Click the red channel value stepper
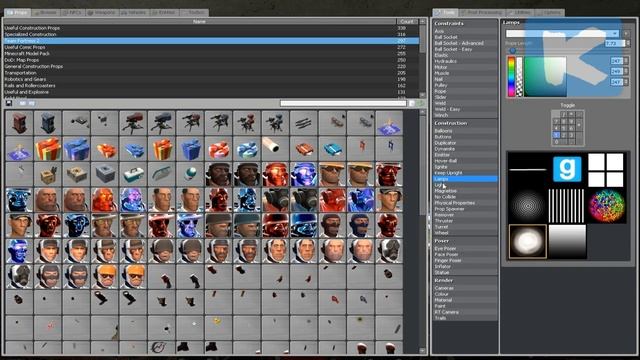Viewport: 640px width, 360px height. point(626,61)
